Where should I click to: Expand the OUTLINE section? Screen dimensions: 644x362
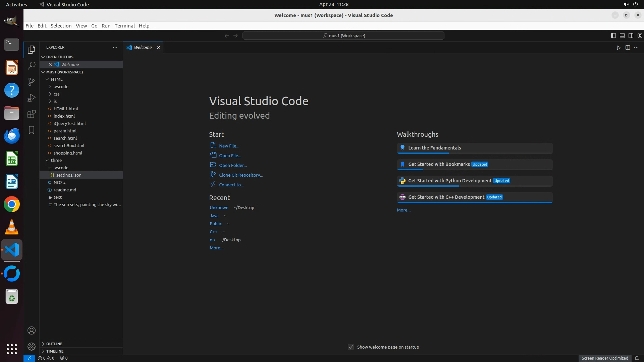pyautogui.click(x=54, y=344)
